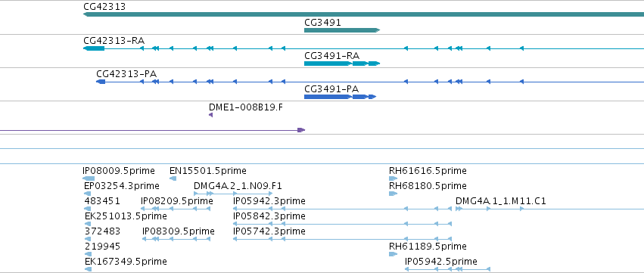The width and height of the screenshot is (644, 273).
Task: Click the DME1-008B19.F small arrow feature
Action: (x=210, y=116)
